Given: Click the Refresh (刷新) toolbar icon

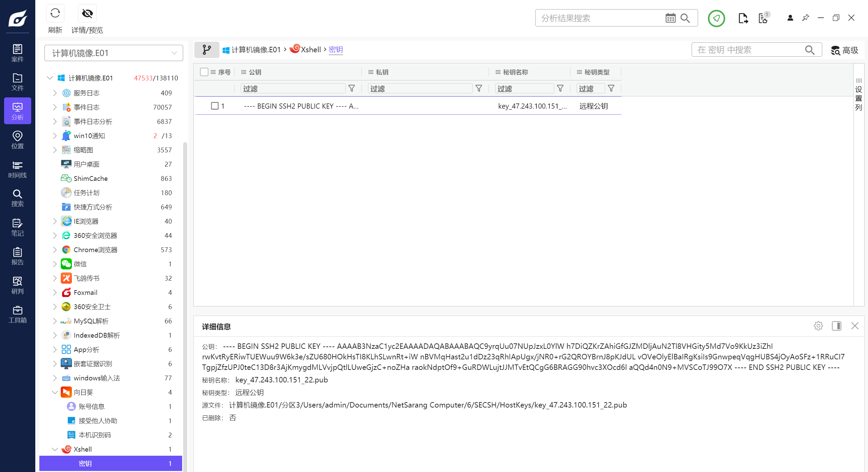Looking at the screenshot, I should point(55,14).
